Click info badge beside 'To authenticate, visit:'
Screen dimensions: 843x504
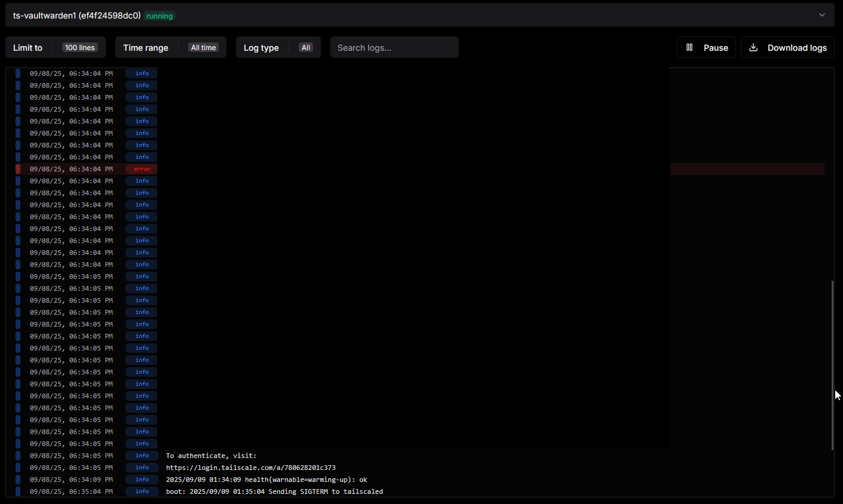142,456
